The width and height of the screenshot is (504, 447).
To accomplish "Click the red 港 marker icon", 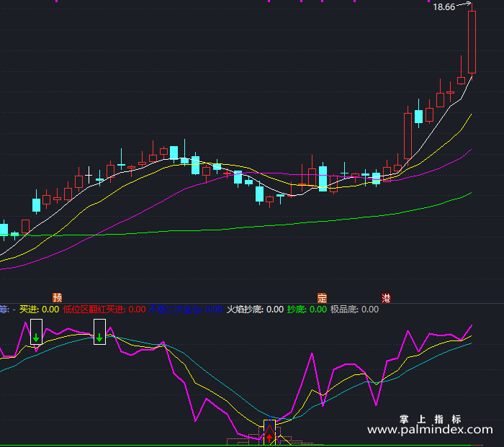I will click(386, 298).
